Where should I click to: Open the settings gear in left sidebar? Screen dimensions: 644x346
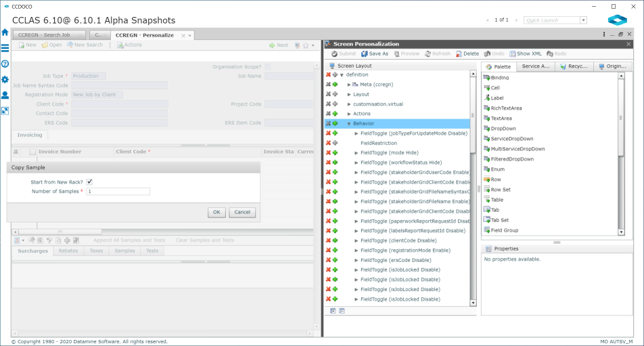5,79
